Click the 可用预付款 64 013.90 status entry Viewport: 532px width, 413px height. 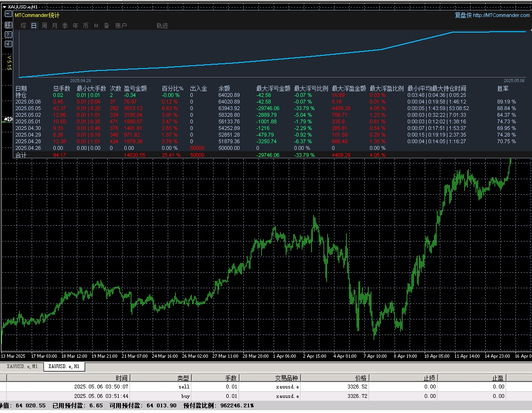143,405
